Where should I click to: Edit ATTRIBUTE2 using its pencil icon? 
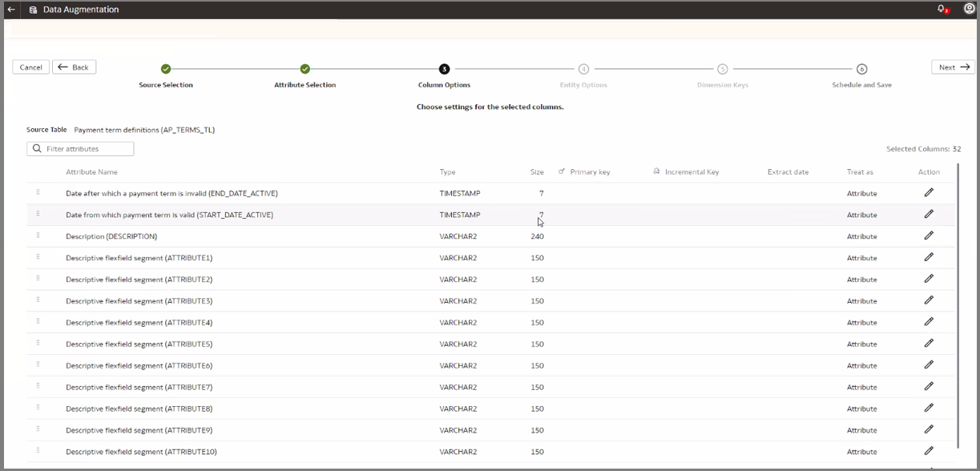(929, 279)
